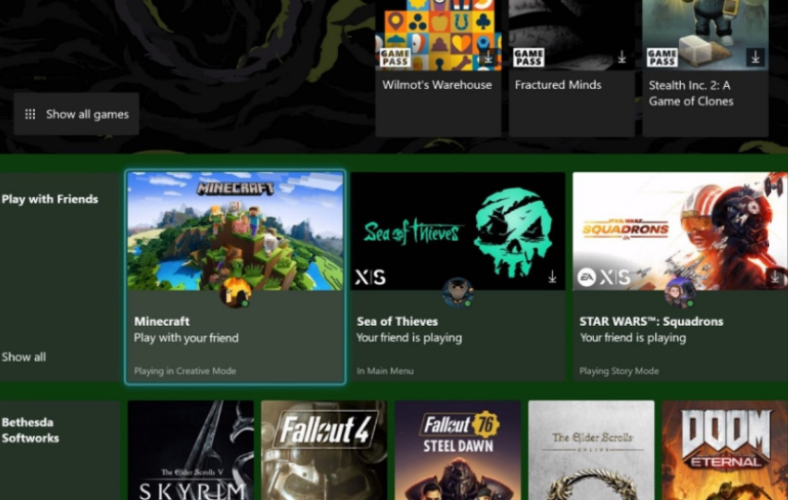Image resolution: width=788 pixels, height=500 pixels.
Task: Click the download icon on Stealth Inc. 2
Action: [x=755, y=57]
